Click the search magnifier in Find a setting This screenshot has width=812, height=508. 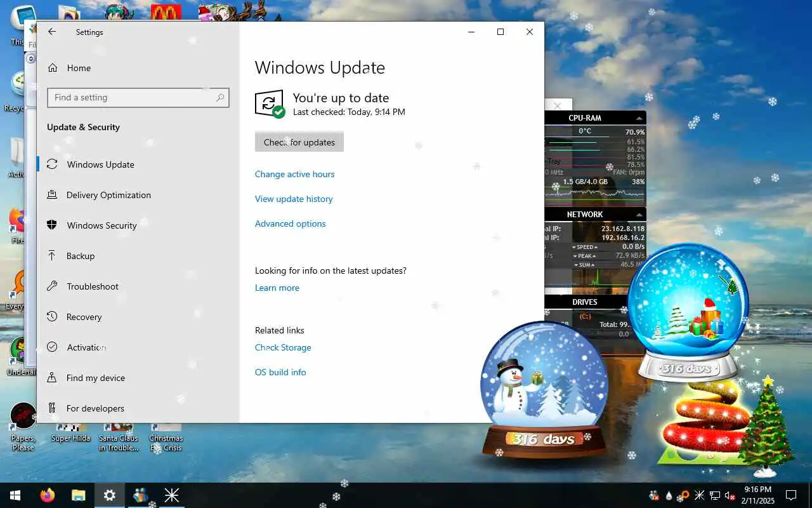tap(220, 98)
